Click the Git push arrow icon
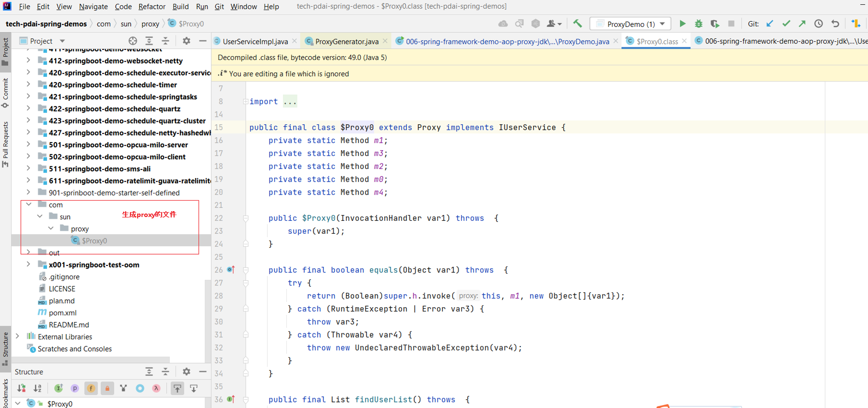This screenshot has height=408, width=868. click(x=802, y=24)
